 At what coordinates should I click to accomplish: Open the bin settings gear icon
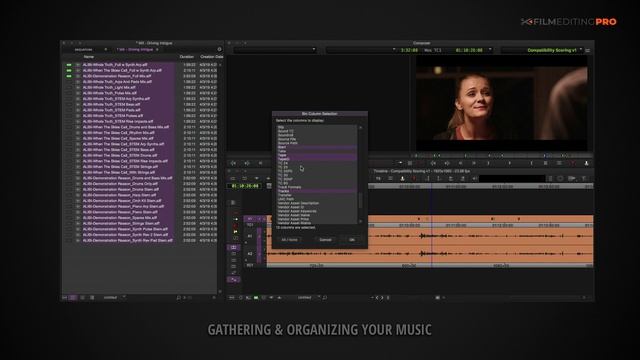[219, 49]
